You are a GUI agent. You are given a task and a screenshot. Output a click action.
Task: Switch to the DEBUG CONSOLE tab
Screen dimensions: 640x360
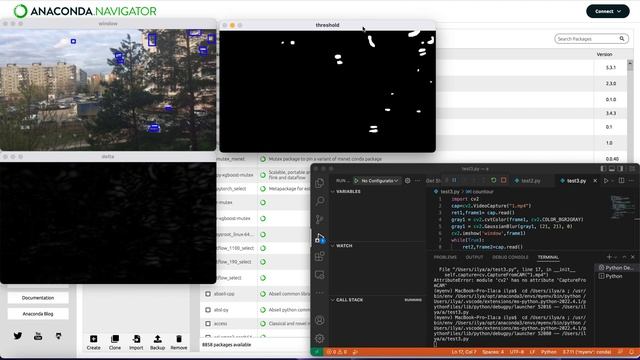(510, 257)
